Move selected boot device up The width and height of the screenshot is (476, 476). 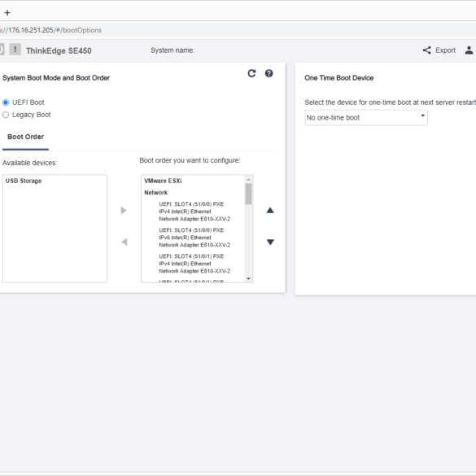point(270,211)
